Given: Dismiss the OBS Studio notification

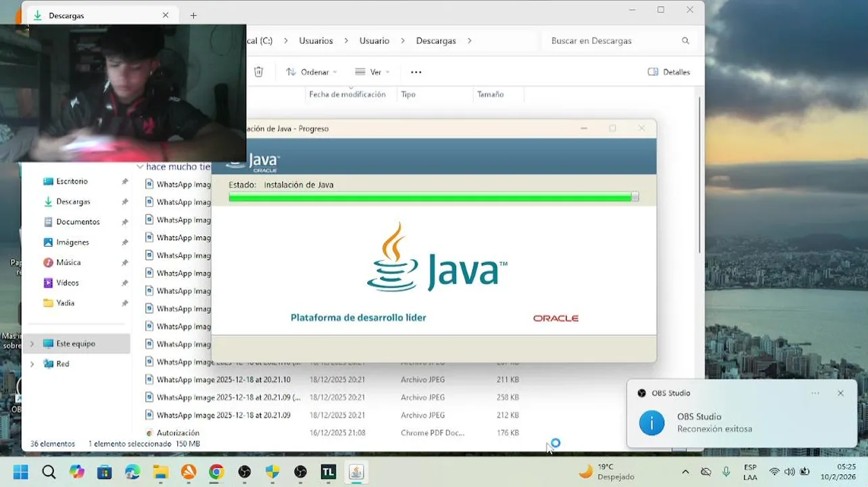Looking at the screenshot, I should click(840, 393).
